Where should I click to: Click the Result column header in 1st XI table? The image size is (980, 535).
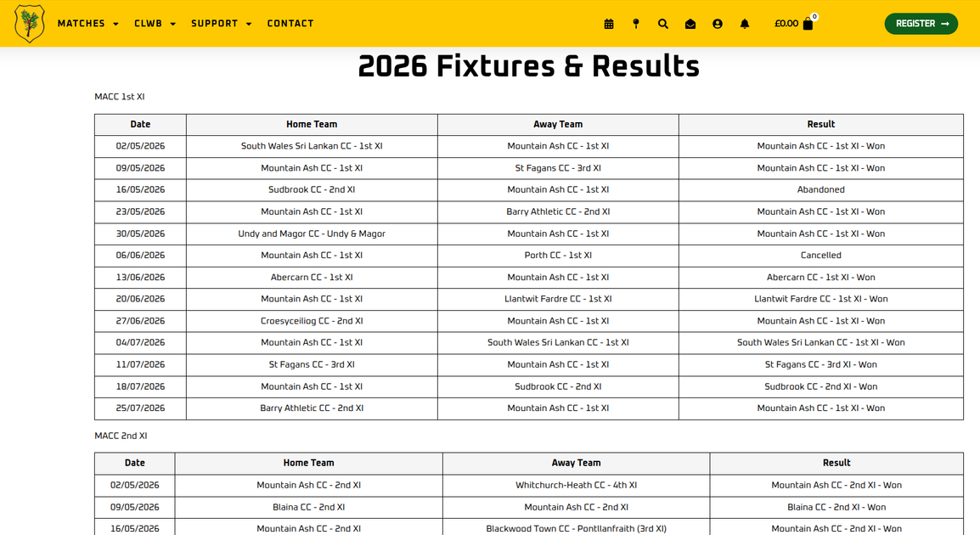(820, 124)
